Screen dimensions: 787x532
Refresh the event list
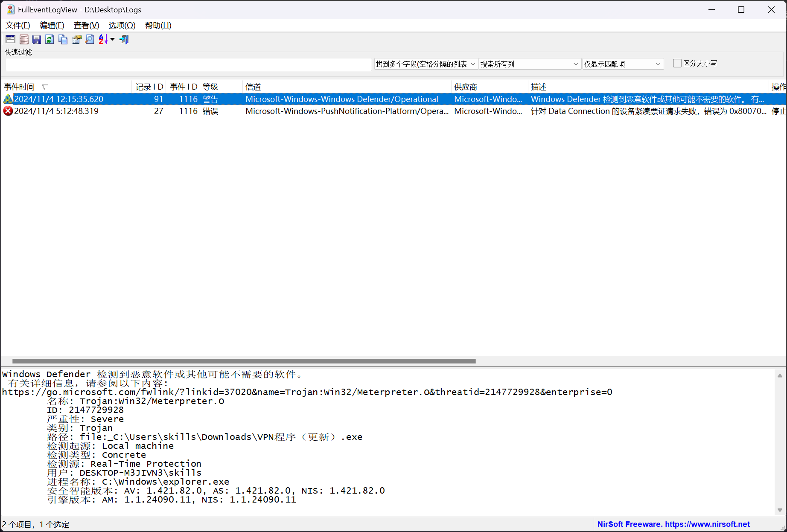coord(50,40)
